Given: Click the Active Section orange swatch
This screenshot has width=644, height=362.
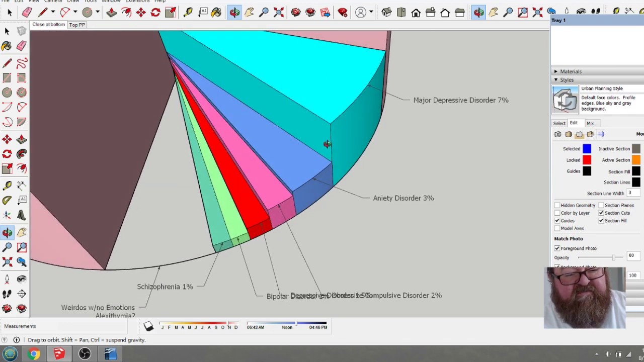Looking at the screenshot, I should point(636,160).
